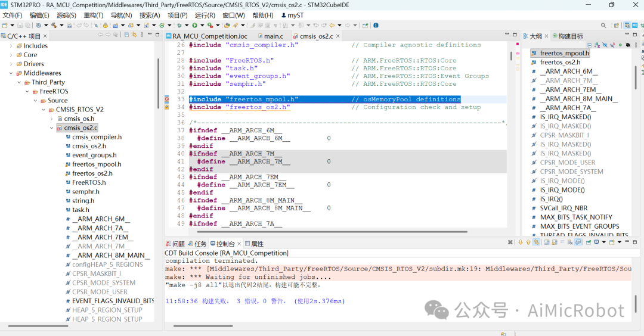Click the warning marker on line 34
Image resolution: width=644 pixels, height=336 pixels.
tap(167, 107)
